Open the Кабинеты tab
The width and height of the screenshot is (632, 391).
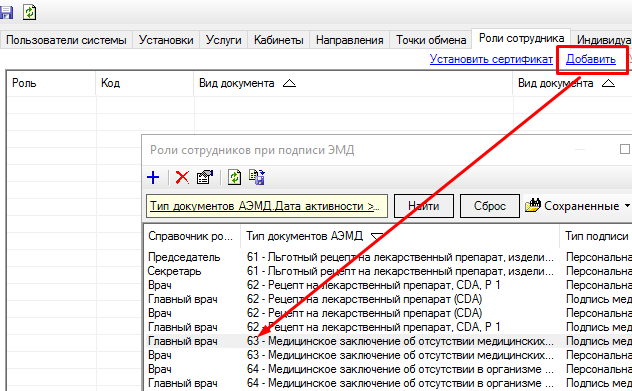pos(279,40)
